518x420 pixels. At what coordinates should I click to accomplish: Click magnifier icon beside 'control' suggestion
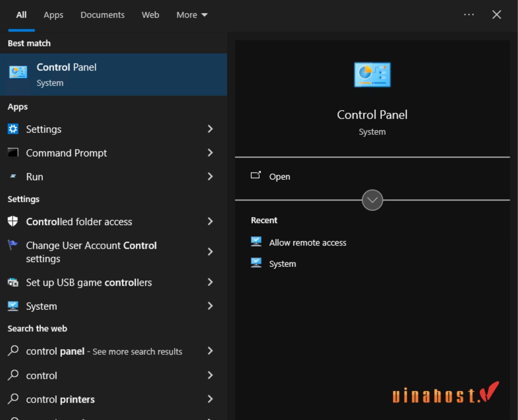pos(13,375)
